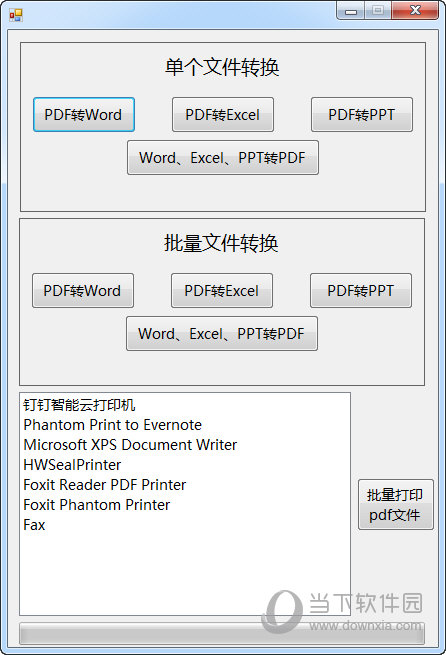Image resolution: width=446 pixels, height=655 pixels.
Task: Click PDF转Excel under 批量文件转换
Action: (222, 291)
